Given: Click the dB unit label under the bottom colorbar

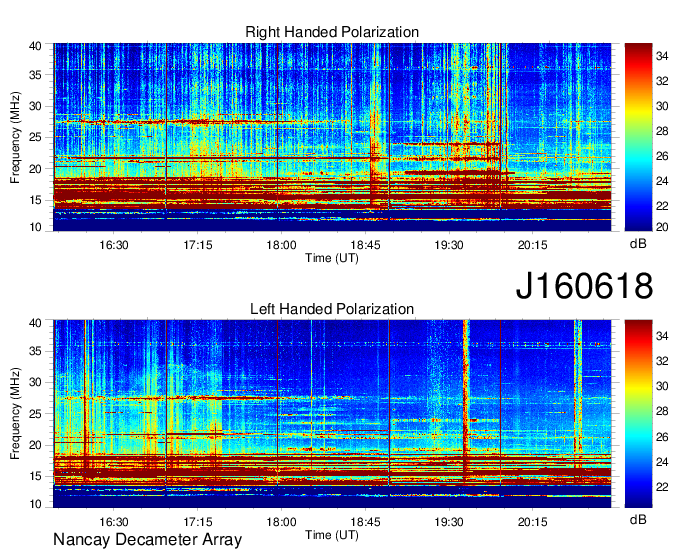Looking at the screenshot, I should click(638, 519).
